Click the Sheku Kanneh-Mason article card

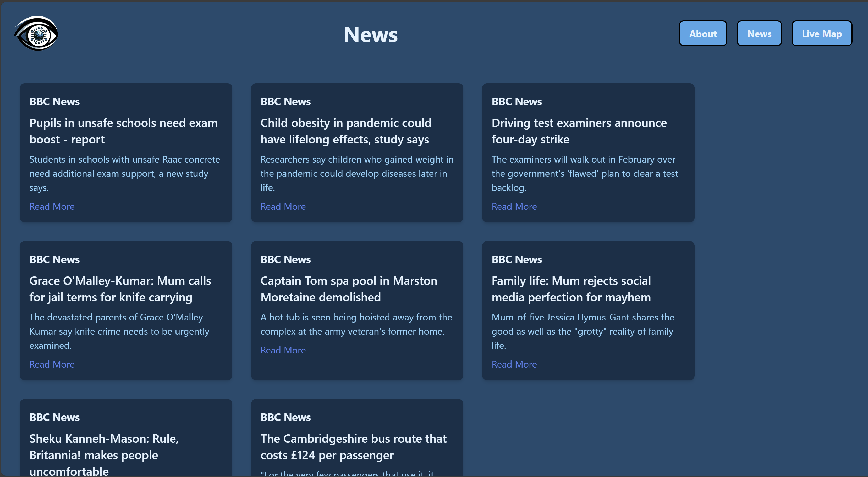[126, 445]
